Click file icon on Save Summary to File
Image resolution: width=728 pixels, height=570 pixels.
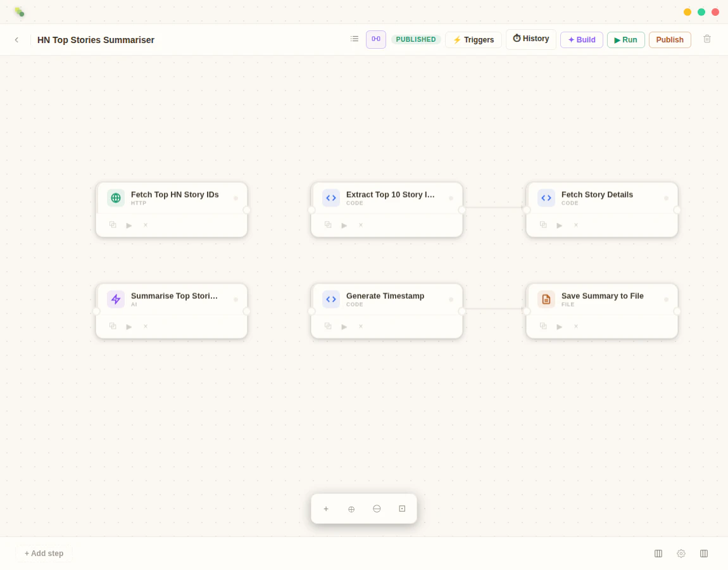(x=546, y=299)
